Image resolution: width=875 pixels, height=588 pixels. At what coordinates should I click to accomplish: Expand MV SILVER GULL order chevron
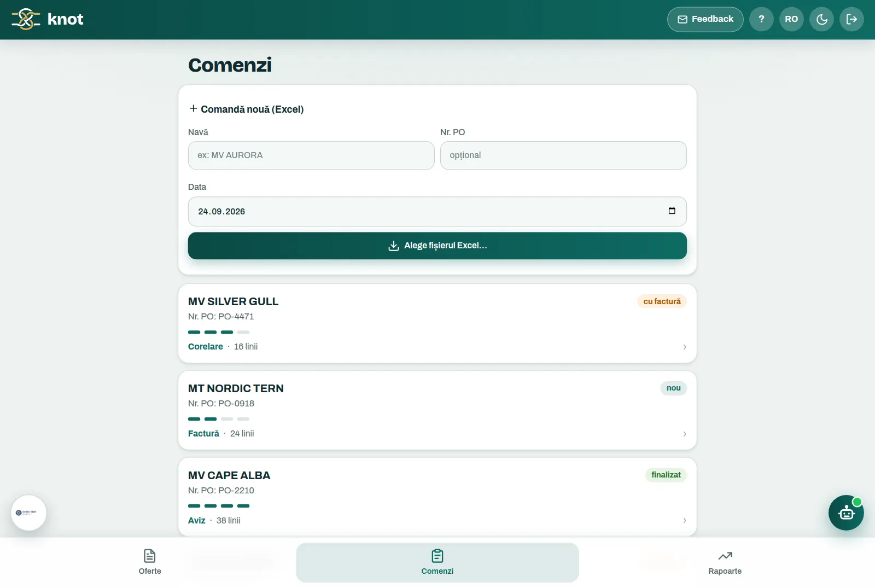click(x=684, y=347)
